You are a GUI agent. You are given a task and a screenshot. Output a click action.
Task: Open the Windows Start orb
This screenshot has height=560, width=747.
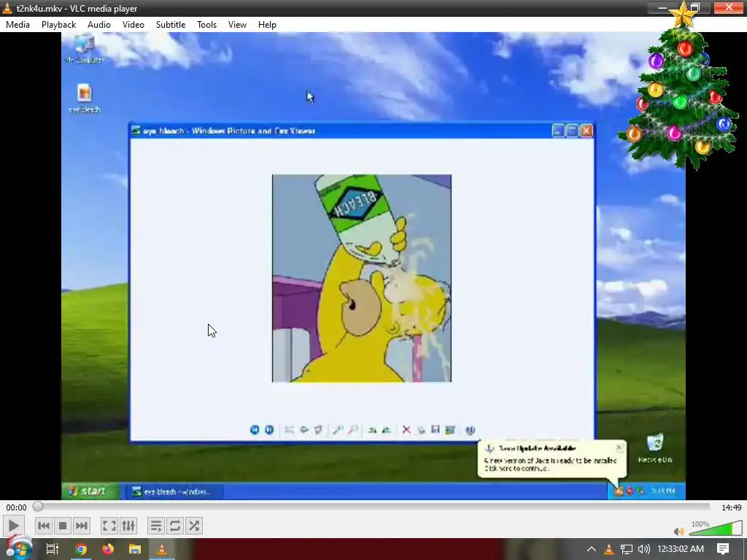[19, 548]
